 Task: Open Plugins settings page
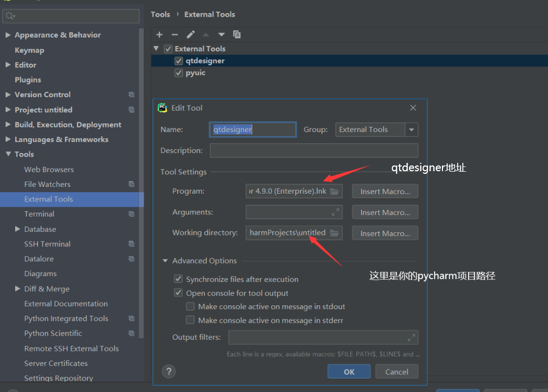point(28,80)
